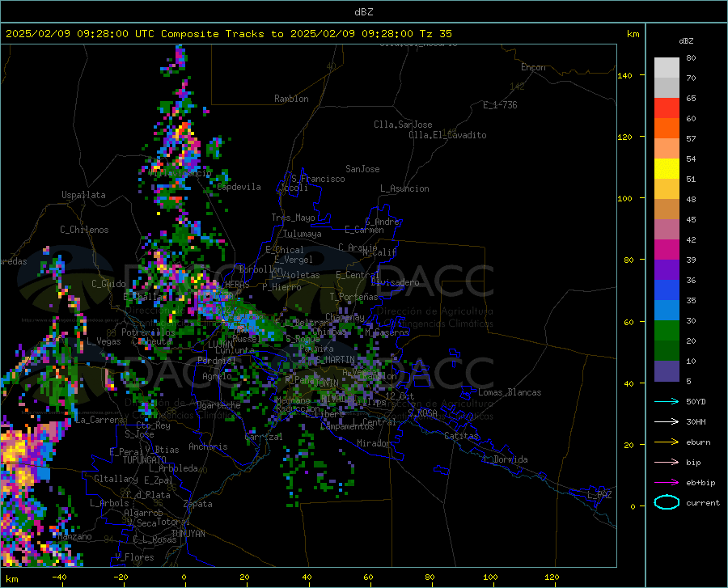Click the Ramblon map label
The image size is (728, 588).
[291, 99]
